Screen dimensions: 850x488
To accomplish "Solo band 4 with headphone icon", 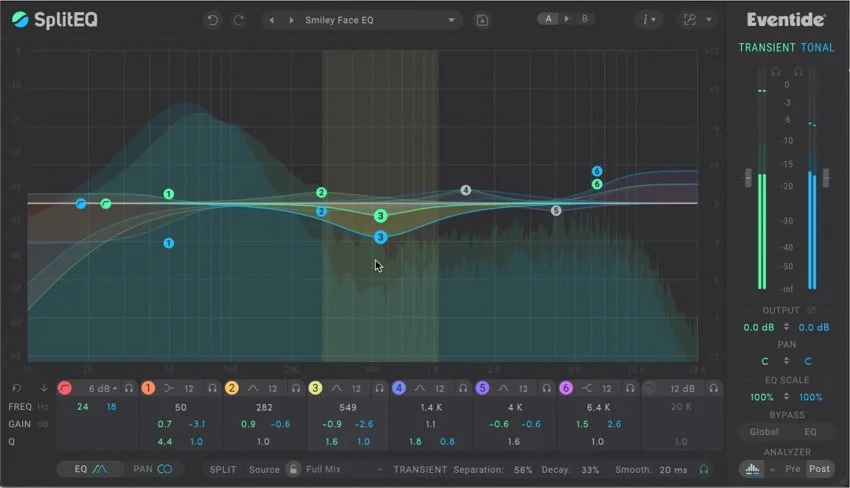I will (463, 388).
